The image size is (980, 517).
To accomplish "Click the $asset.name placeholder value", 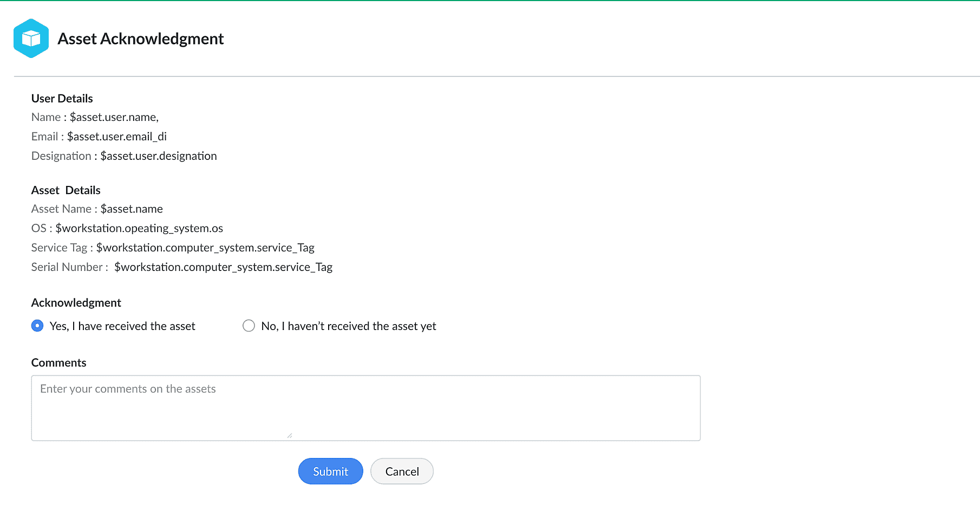I will pyautogui.click(x=132, y=209).
